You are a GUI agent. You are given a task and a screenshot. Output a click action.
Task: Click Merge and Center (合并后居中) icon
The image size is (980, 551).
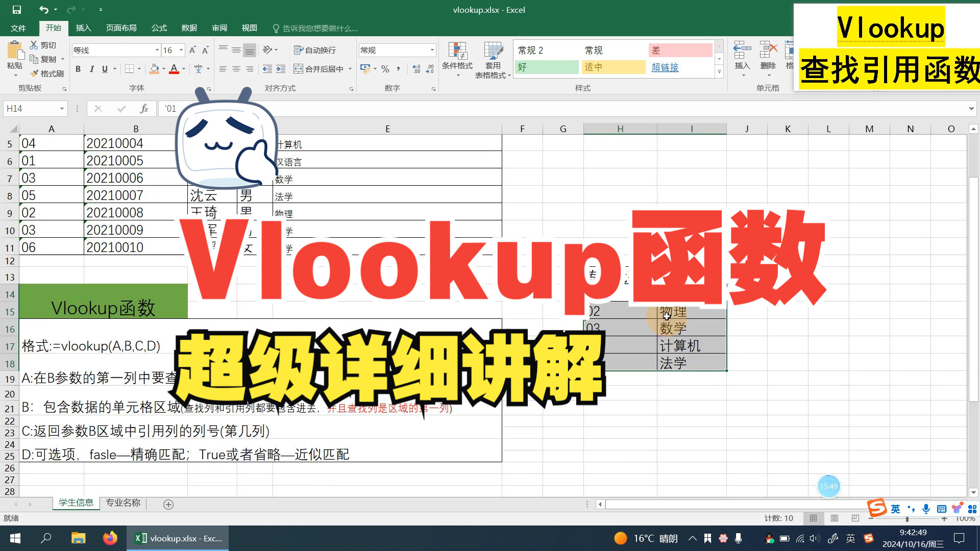pyautogui.click(x=299, y=69)
